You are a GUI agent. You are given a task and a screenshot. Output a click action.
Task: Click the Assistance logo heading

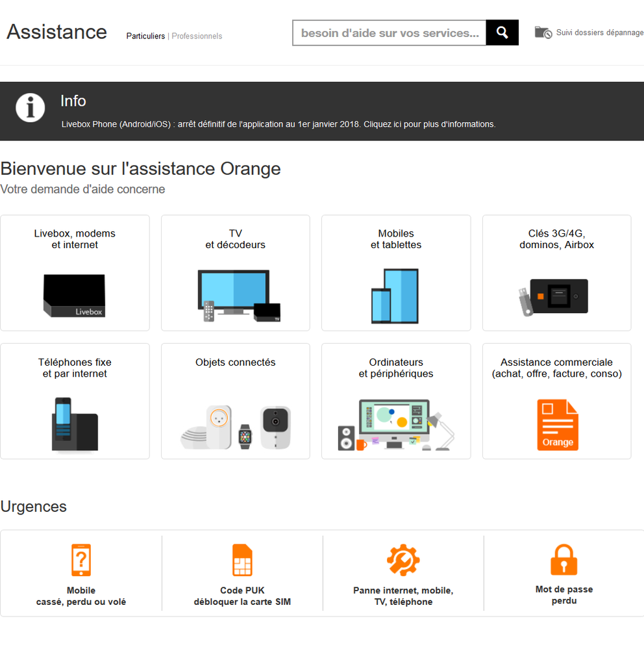coord(56,31)
